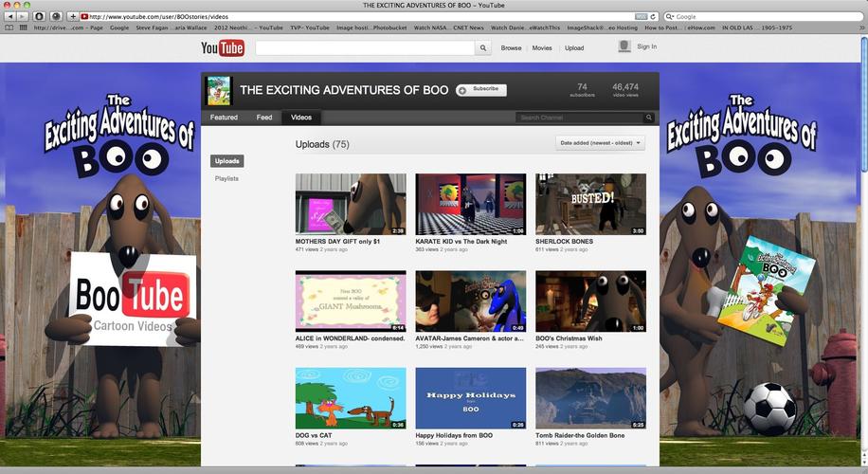
Task: Click the ALICE in WONDERLAND- condensed title
Action: tap(350, 338)
